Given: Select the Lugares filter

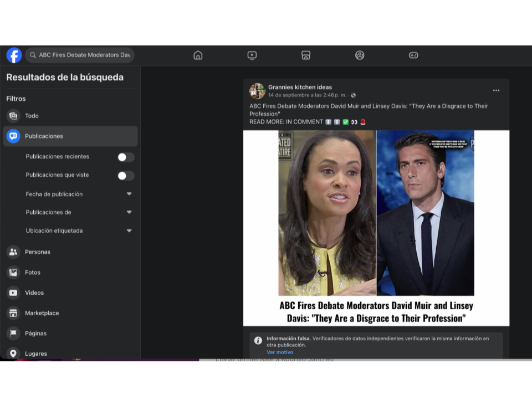Looking at the screenshot, I should (70, 353).
